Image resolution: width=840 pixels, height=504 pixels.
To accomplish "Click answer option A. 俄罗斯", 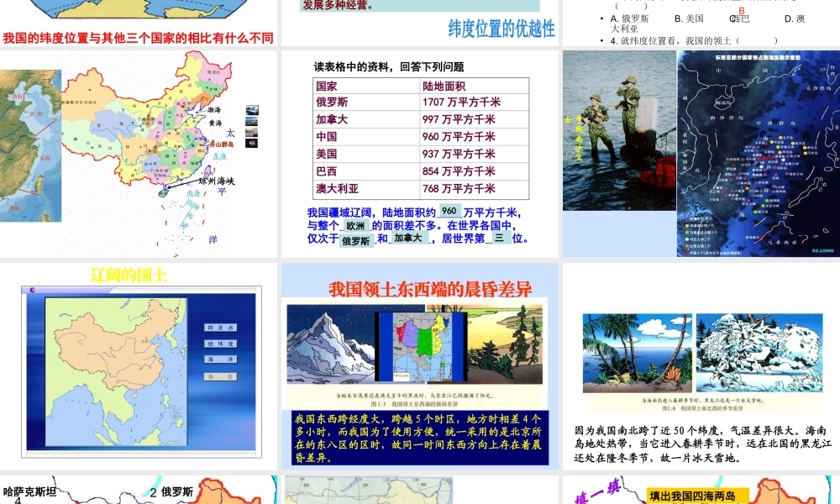I will coord(629,18).
